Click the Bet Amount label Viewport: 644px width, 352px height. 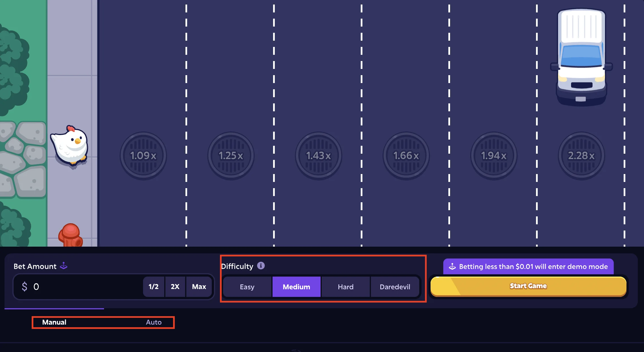click(x=35, y=266)
